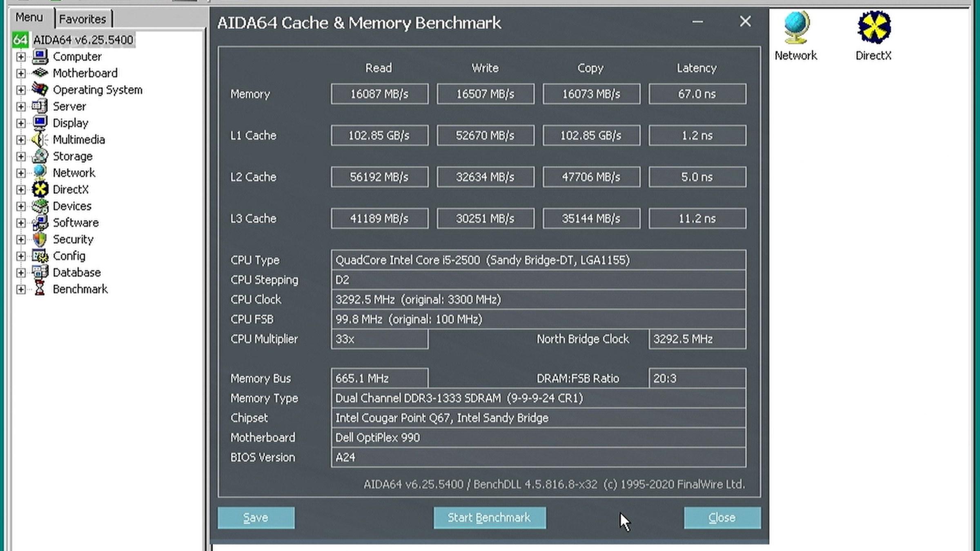Click the North Bridge Clock 3292.5 MHz field
The height and width of the screenshot is (551, 980).
[697, 339]
